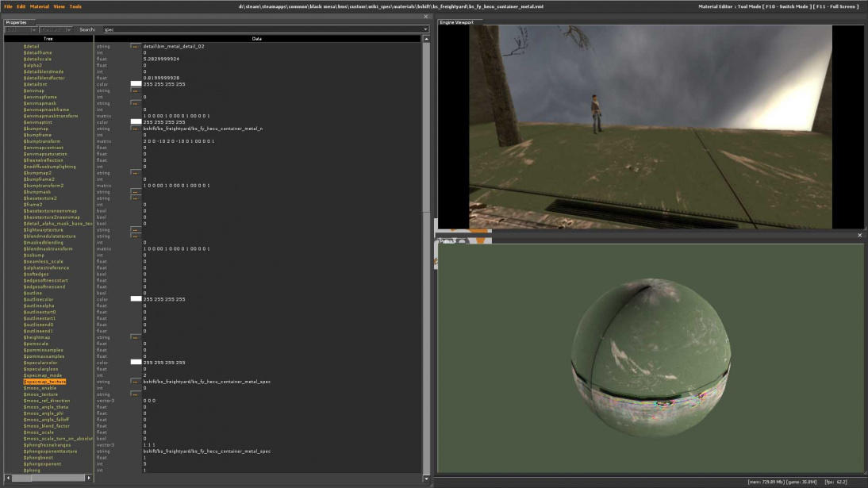
Task: Open the $specularcolor white swatch
Action: coord(136,363)
